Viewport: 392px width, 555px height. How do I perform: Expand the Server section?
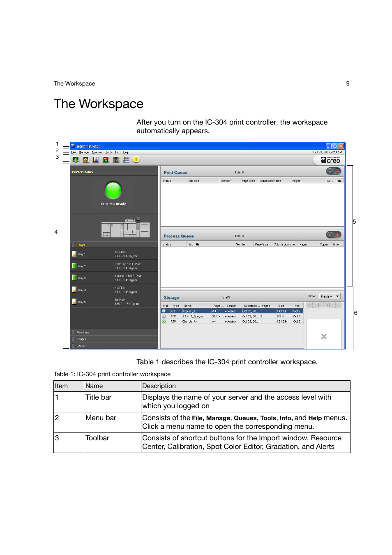tap(114, 346)
